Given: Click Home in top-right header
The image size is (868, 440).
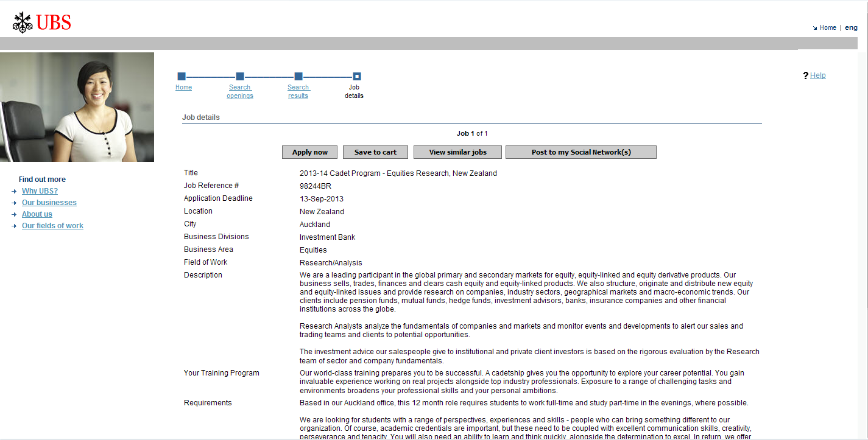Looking at the screenshot, I should [x=827, y=28].
